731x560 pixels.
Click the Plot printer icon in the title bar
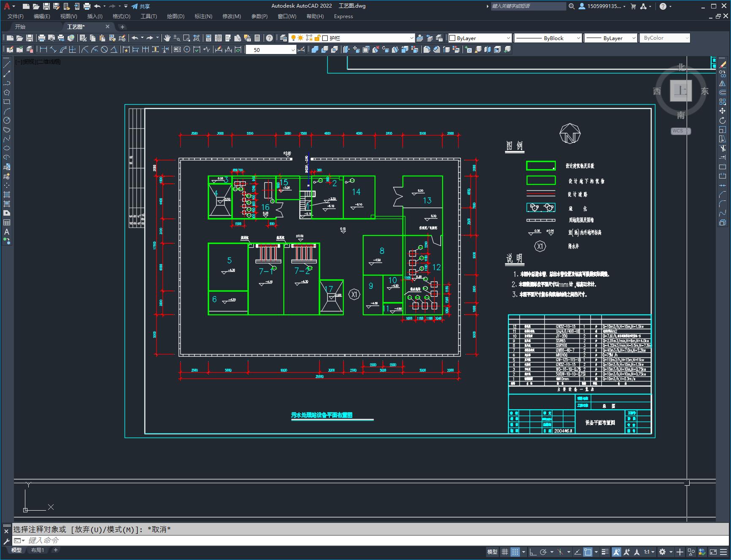pos(87,6)
